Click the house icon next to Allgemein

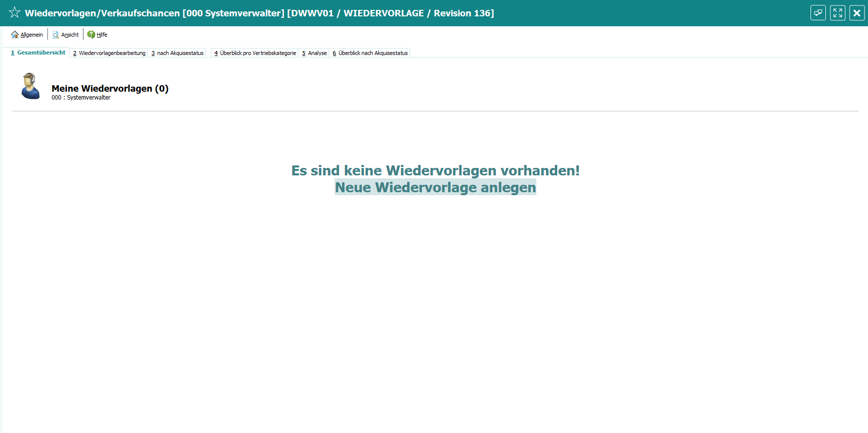coord(15,35)
